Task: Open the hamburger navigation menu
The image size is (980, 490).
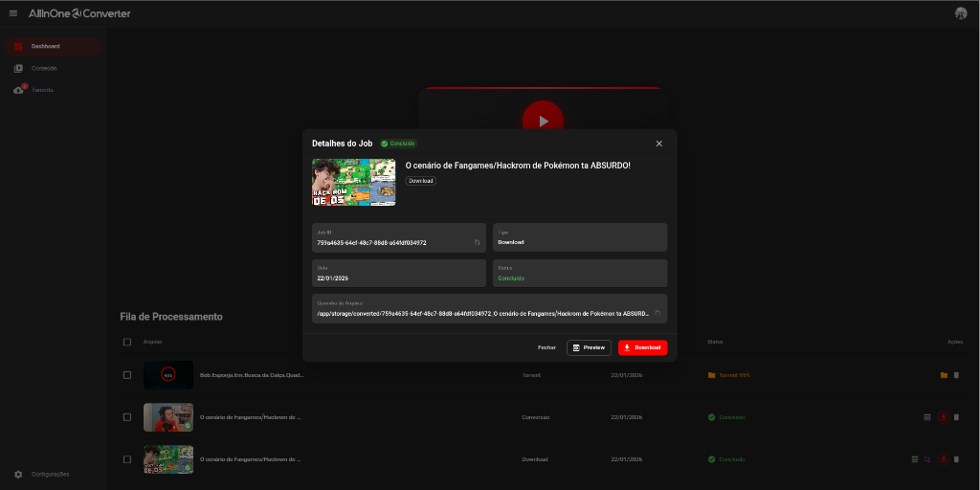Action: tap(13, 13)
